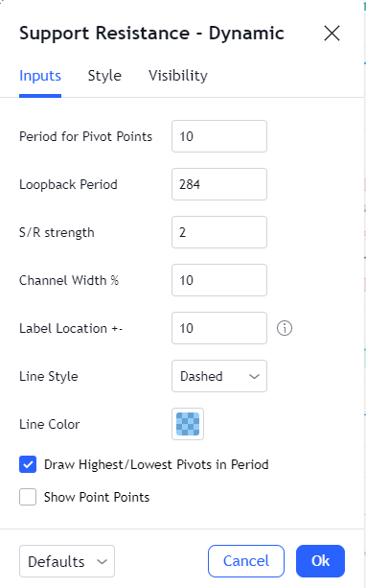Open the Line Style dropdown
The image size is (366, 588).
click(x=219, y=376)
